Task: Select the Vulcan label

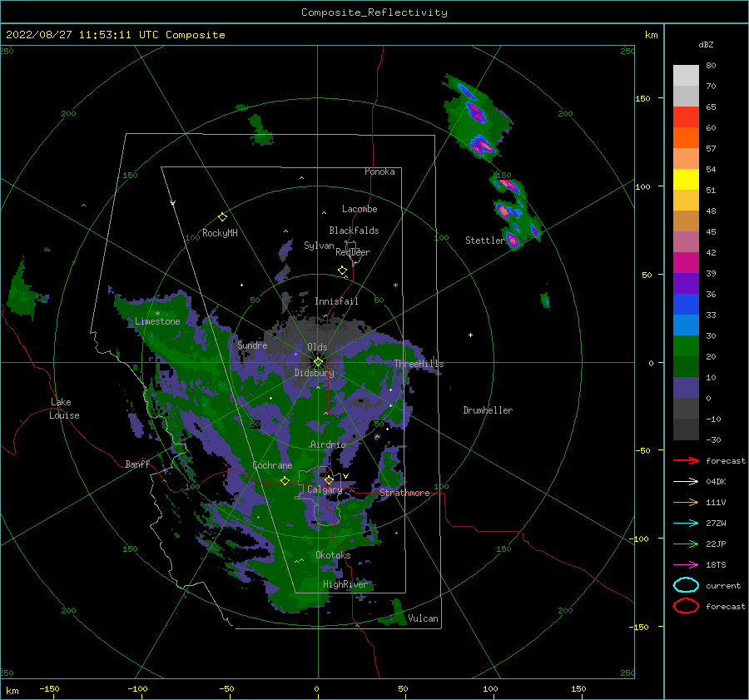Action: click(424, 618)
